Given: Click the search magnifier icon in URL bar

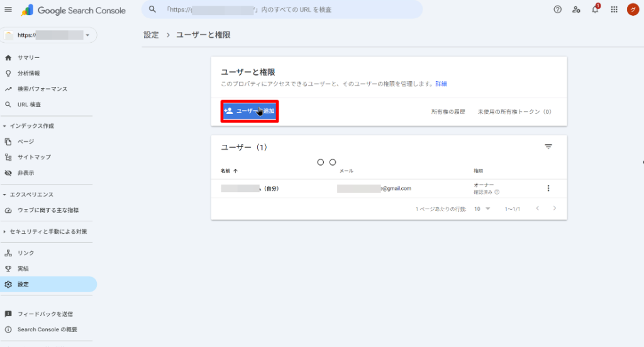Looking at the screenshot, I should pos(152,9).
